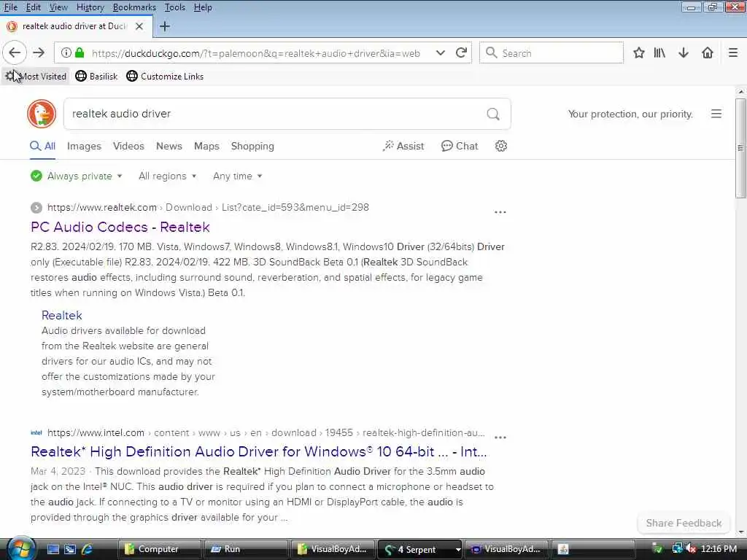Image resolution: width=747 pixels, height=560 pixels.
Task: Click the green secure padlock icon
Action: pos(80,52)
